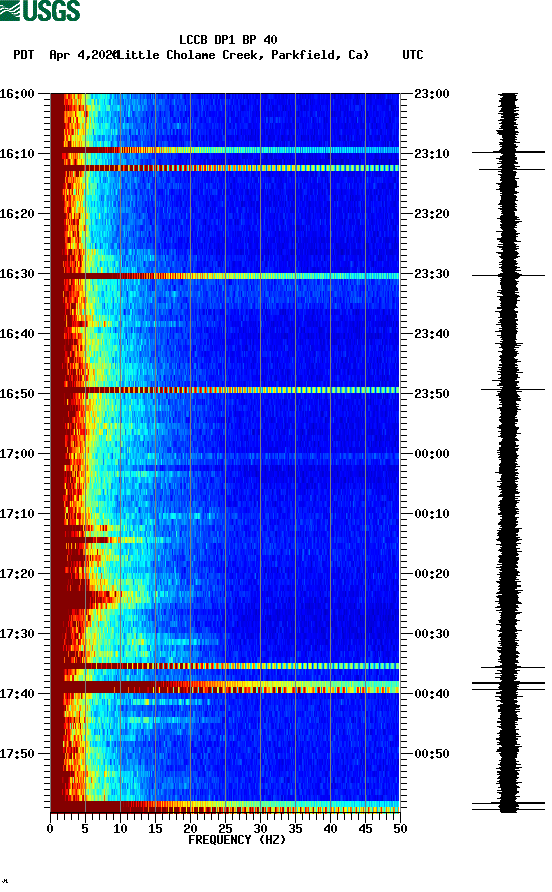Click the '45' frequency axis tick label
The image size is (552, 892).
click(365, 829)
